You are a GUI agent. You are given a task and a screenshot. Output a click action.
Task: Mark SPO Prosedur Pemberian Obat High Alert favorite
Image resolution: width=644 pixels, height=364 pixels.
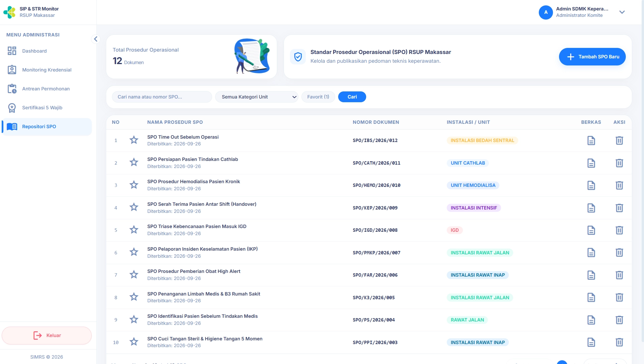(x=134, y=274)
